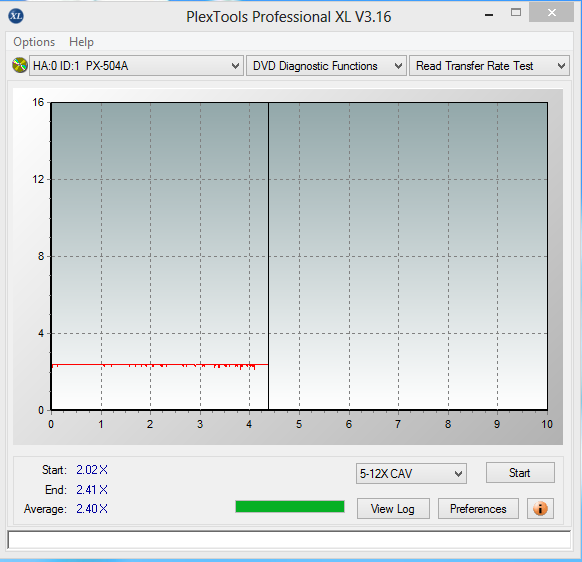Click the Average label
Screen dimensions: 582x562
[x=45, y=509]
